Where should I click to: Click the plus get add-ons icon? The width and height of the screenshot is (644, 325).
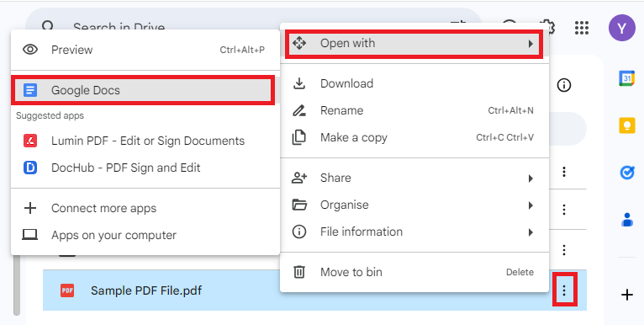click(626, 295)
